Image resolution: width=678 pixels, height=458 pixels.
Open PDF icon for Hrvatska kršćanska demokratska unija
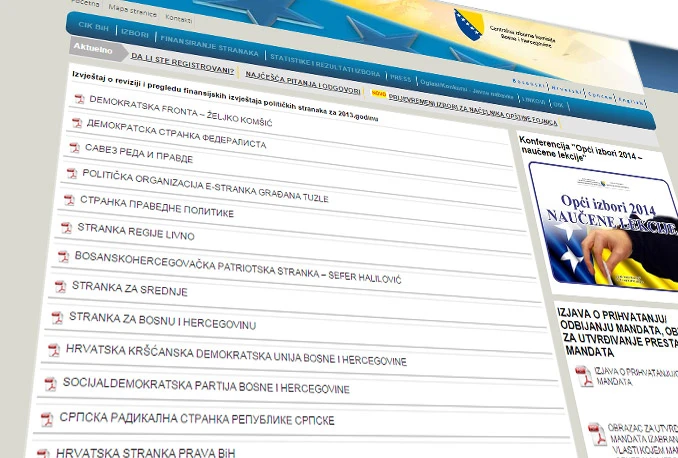click(x=54, y=350)
